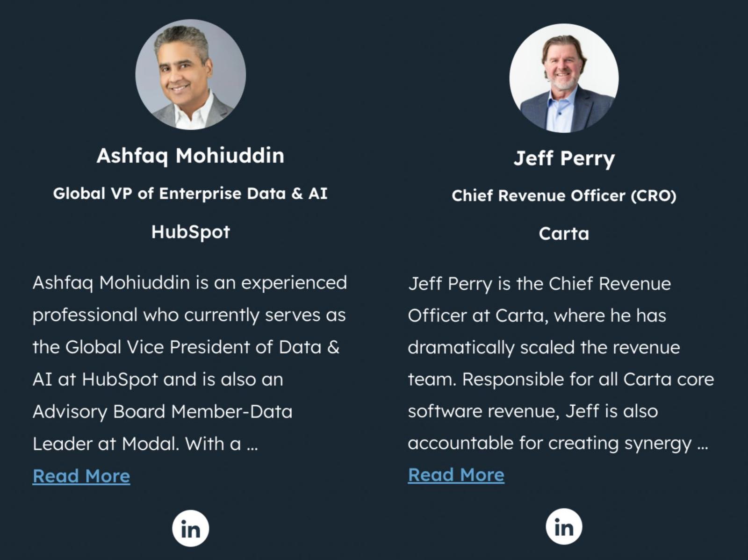Open Read More under Jeff Perry's bio
The image size is (748, 560).
pyautogui.click(x=456, y=474)
